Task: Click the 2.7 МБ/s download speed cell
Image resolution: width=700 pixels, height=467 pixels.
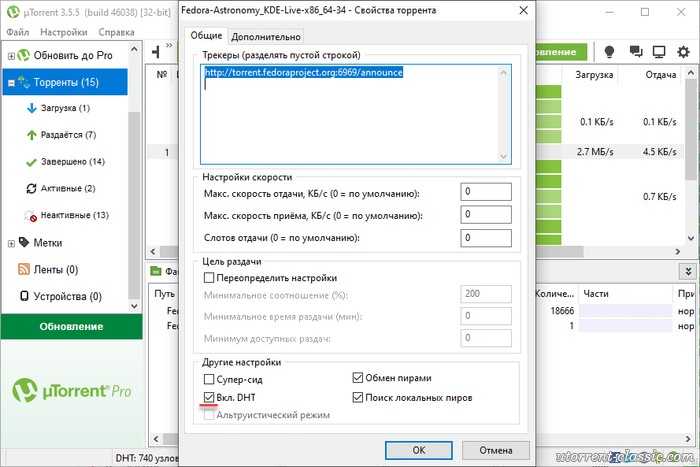Action: coord(595,152)
